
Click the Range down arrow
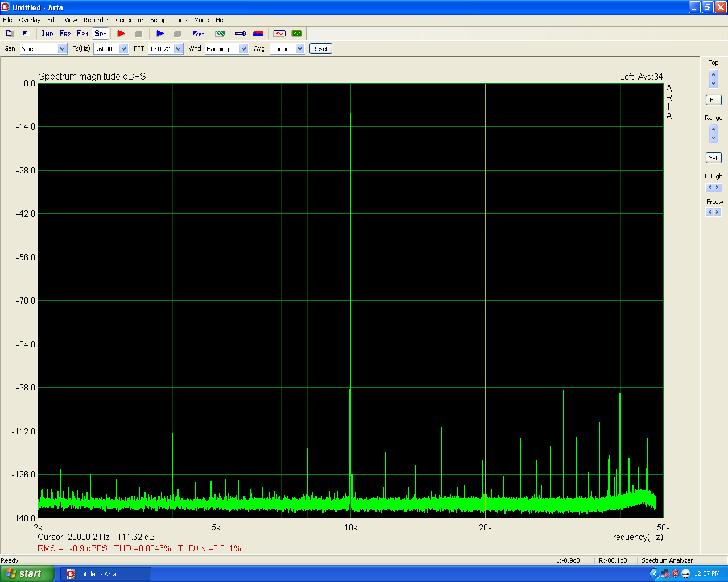click(x=714, y=138)
